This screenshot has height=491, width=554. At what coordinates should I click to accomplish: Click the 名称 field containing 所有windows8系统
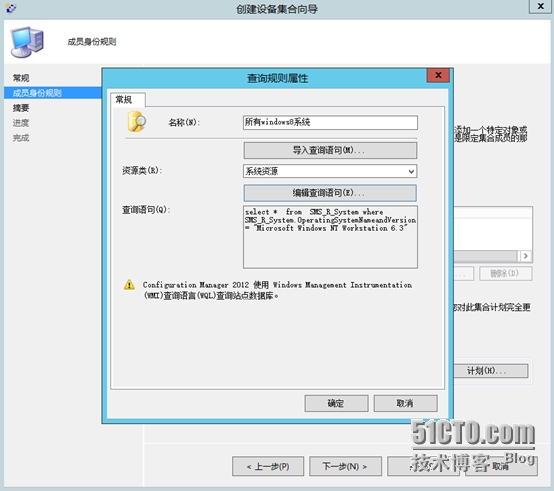tap(330, 123)
